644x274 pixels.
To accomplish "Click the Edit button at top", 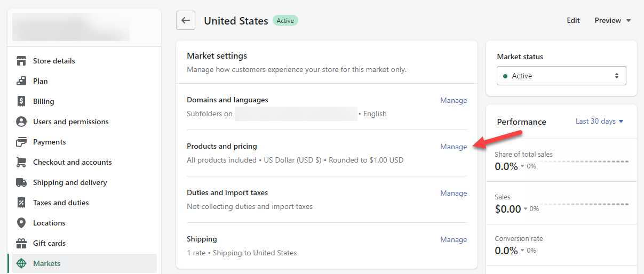I will coord(573,20).
